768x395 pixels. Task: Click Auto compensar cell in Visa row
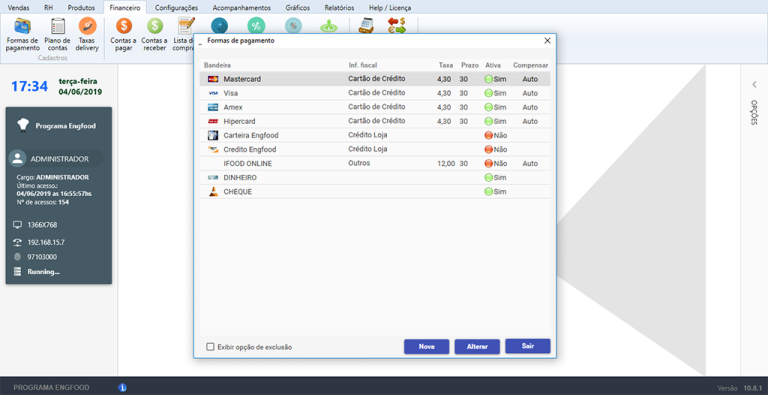pyautogui.click(x=530, y=93)
